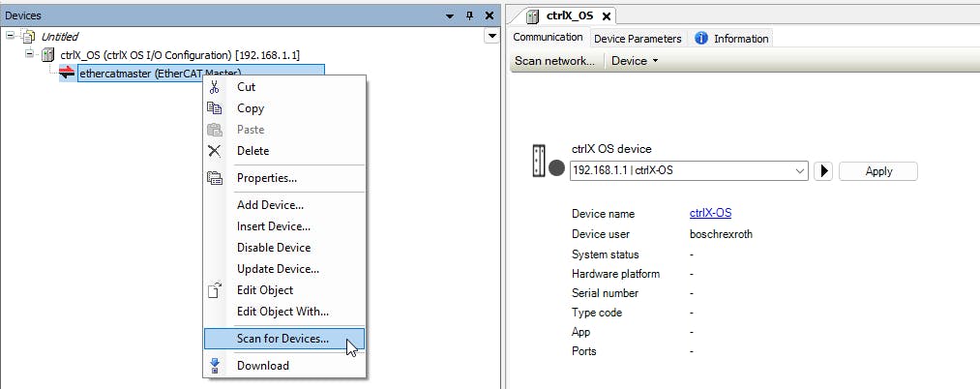980x389 pixels.
Task: Click the ctrlX_OS device icon in tree
Action: pos(47,55)
